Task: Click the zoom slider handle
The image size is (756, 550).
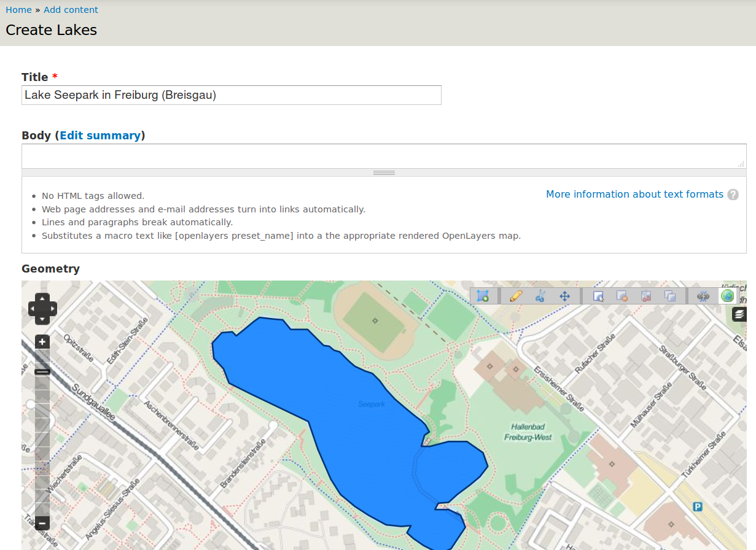Action: (x=42, y=371)
